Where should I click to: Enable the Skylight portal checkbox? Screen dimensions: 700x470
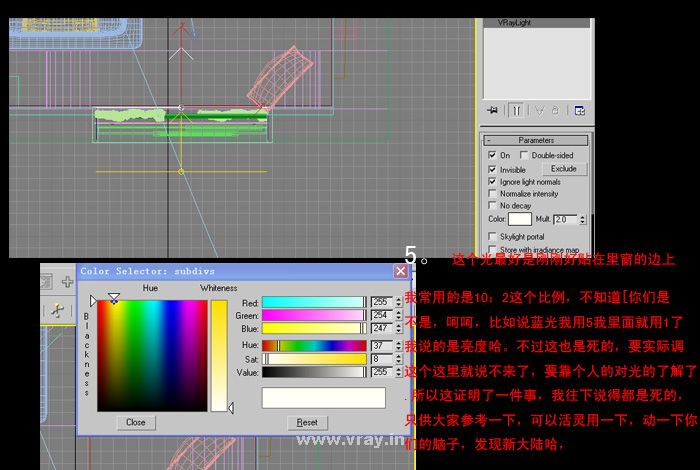click(x=492, y=236)
